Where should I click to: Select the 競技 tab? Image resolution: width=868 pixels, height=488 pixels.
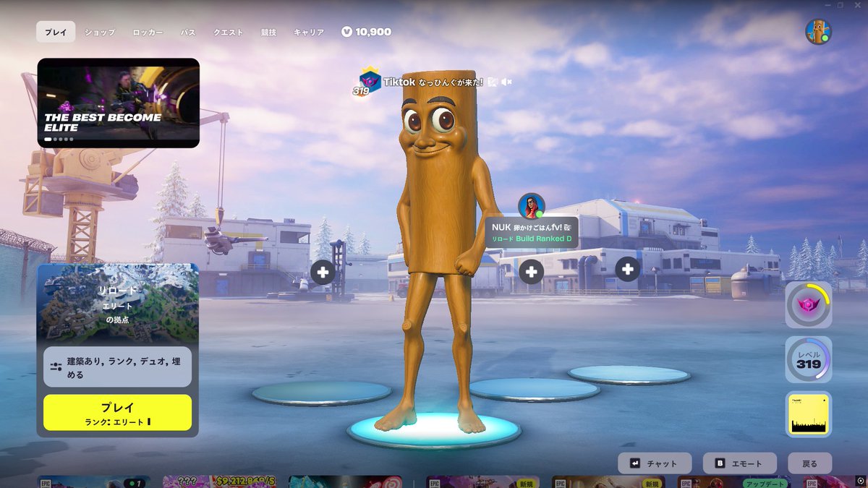[268, 33]
